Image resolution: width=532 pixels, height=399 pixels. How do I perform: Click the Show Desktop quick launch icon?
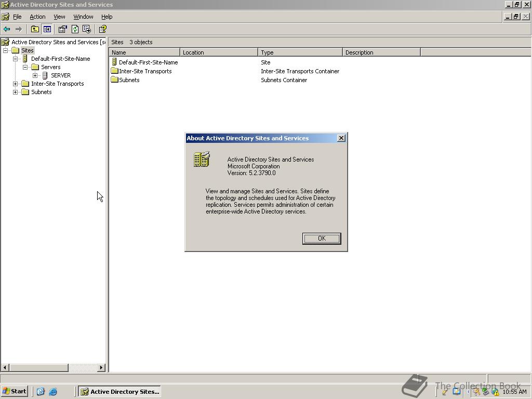(x=41, y=392)
